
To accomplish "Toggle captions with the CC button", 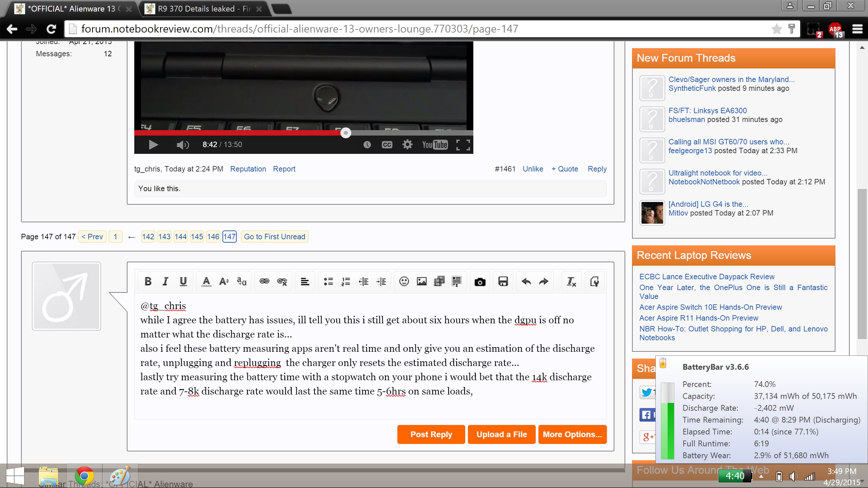I will (387, 145).
